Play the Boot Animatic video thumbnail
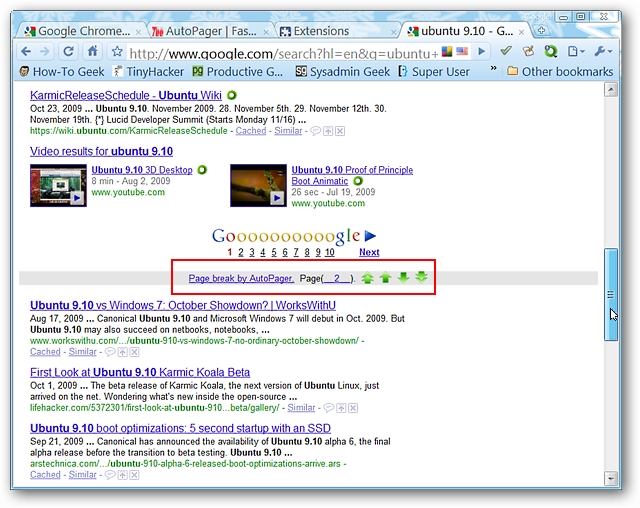This screenshot has height=508, width=640. point(258,185)
